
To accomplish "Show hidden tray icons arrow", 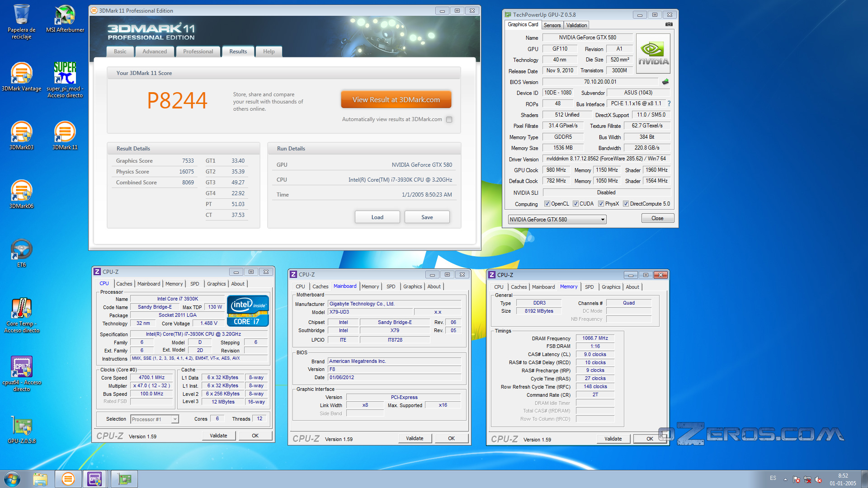I will point(785,479).
